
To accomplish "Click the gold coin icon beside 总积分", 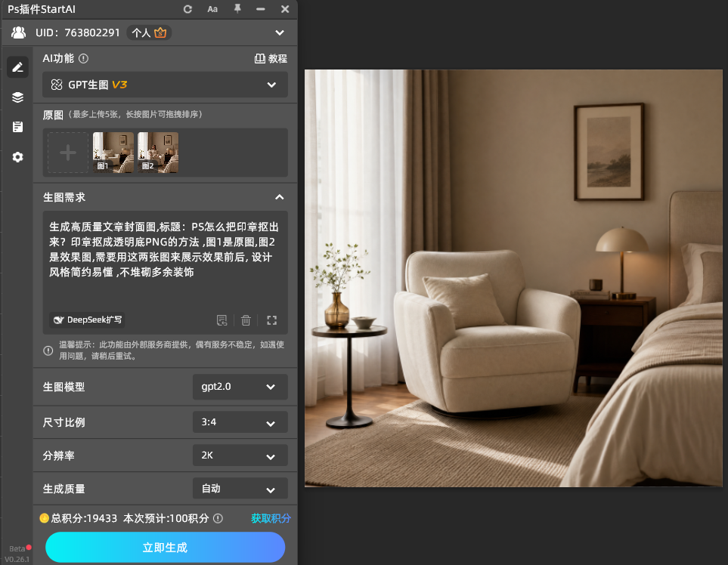I will pyautogui.click(x=44, y=518).
